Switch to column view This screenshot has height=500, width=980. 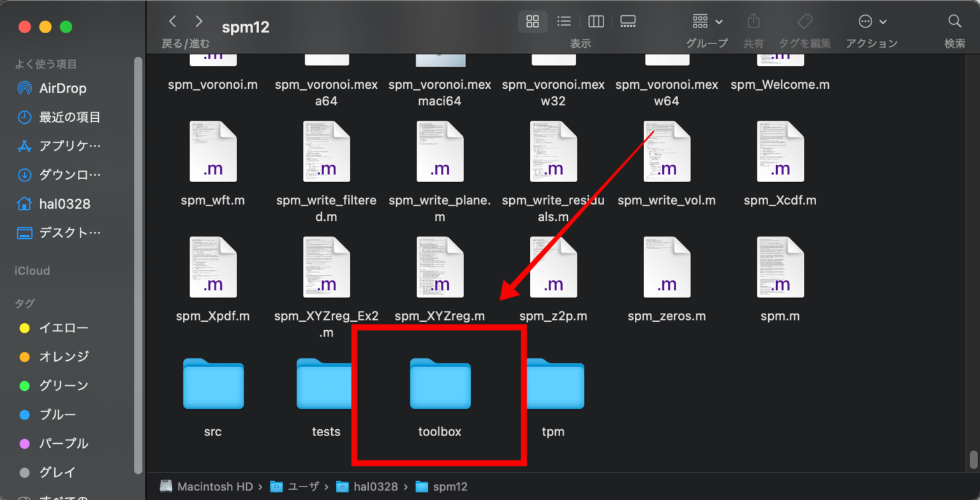point(595,21)
